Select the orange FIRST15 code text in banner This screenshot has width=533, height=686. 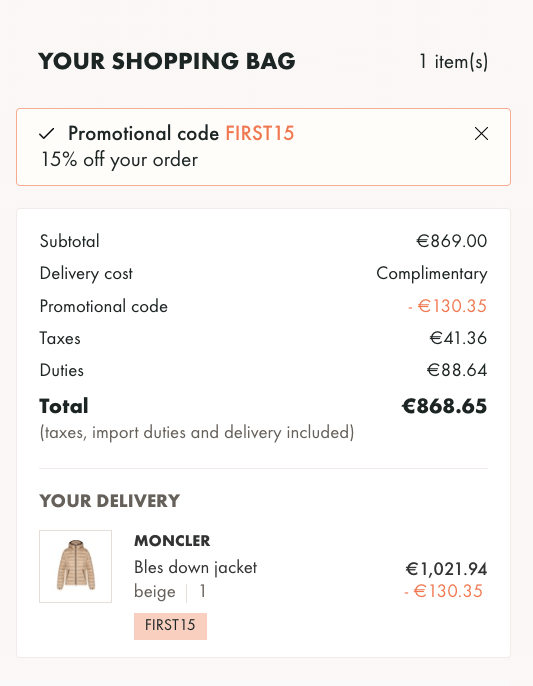[259, 133]
